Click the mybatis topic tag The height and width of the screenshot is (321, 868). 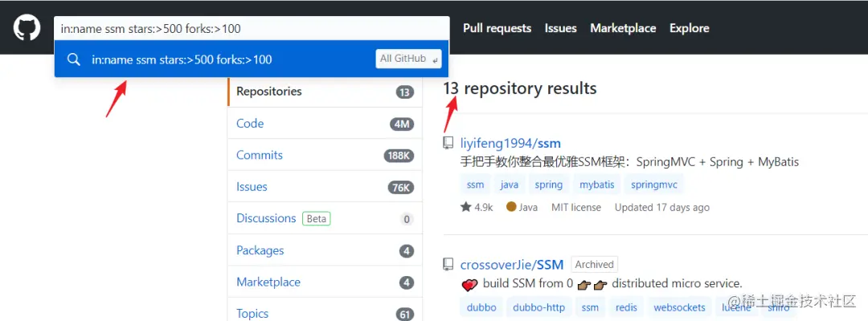[x=596, y=185]
